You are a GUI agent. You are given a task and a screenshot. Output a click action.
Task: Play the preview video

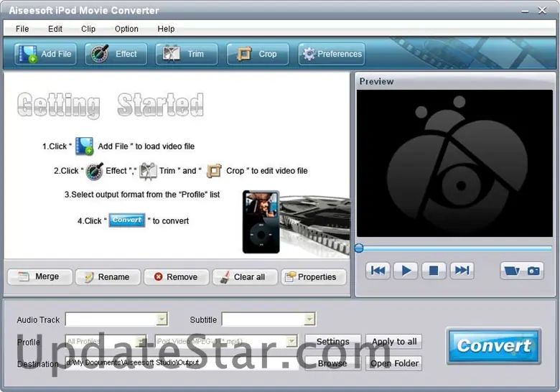(x=406, y=271)
